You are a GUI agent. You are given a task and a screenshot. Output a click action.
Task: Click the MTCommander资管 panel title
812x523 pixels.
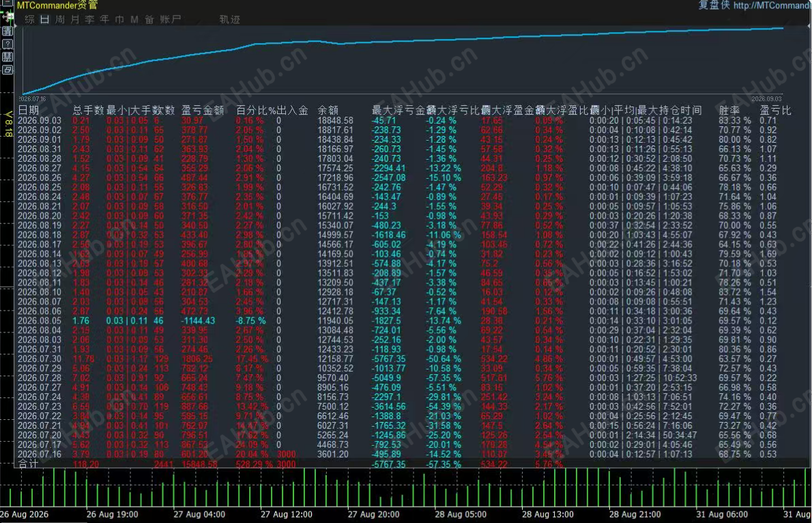coord(57,5)
